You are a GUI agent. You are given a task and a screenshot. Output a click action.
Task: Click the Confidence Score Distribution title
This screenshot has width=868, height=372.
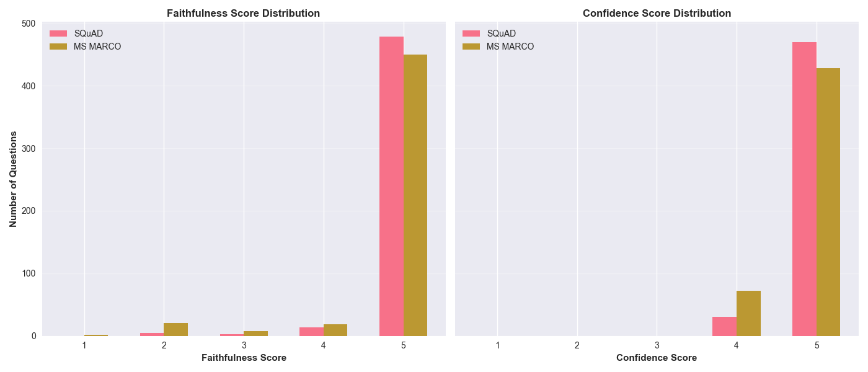pos(657,13)
